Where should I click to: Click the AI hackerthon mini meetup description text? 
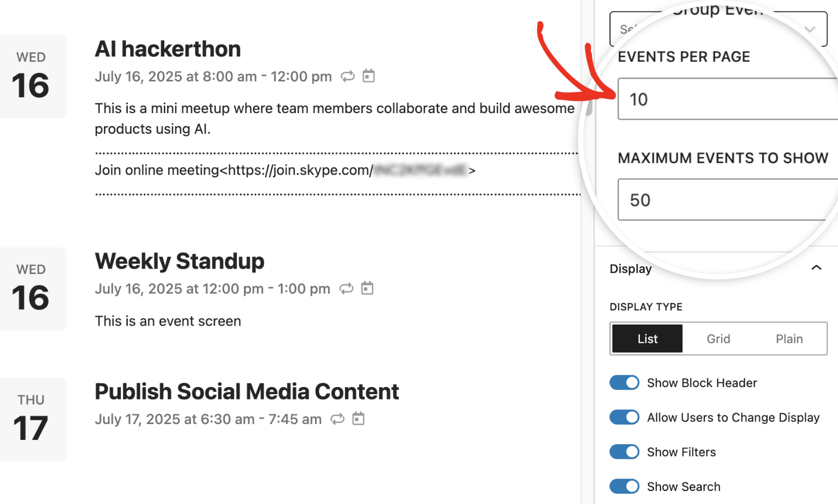tap(335, 119)
